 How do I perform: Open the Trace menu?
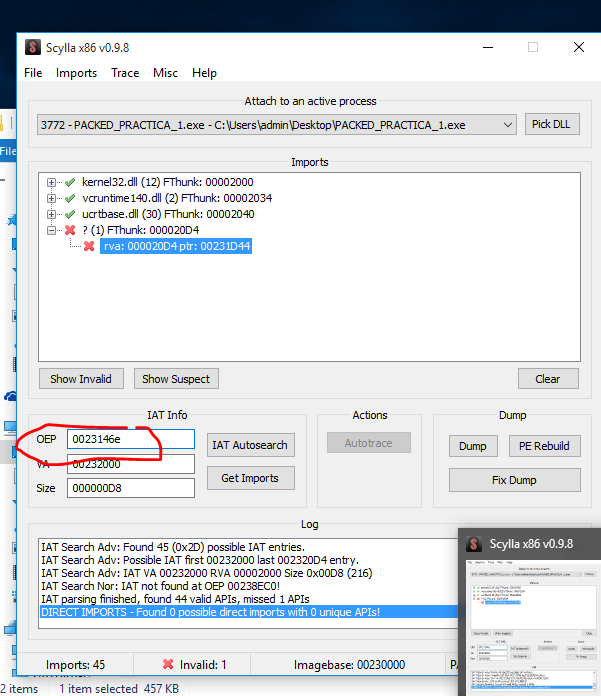coord(125,73)
